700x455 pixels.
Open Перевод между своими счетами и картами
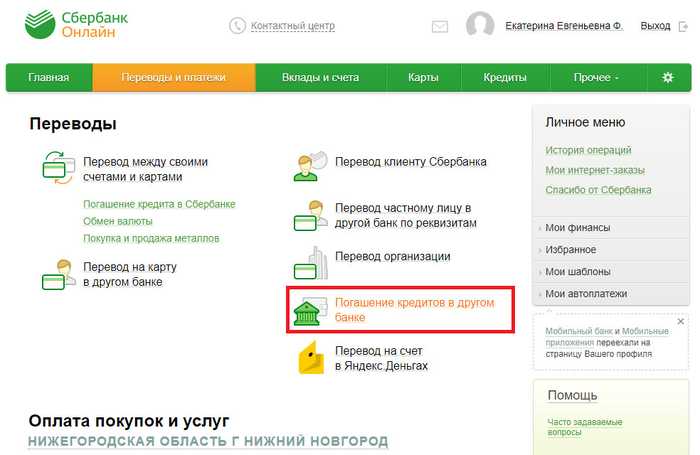146,169
